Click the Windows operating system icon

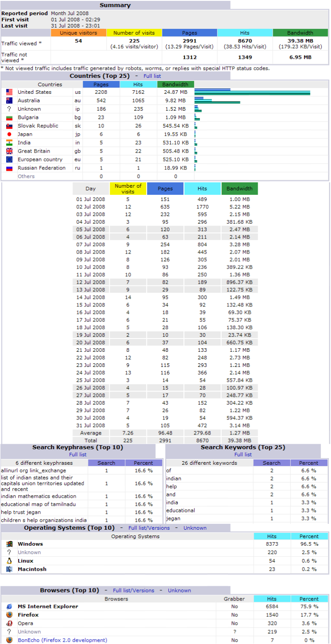pyautogui.click(x=9, y=544)
